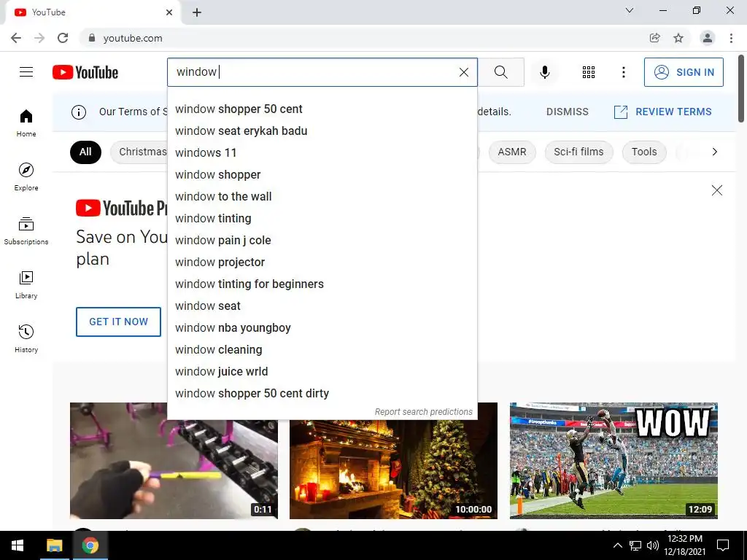Pick suggestion 'window pain j cole'

pyautogui.click(x=322, y=241)
